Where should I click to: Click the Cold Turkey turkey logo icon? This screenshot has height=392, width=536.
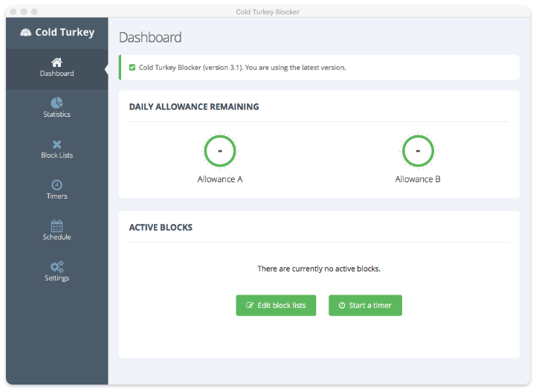[x=25, y=33]
